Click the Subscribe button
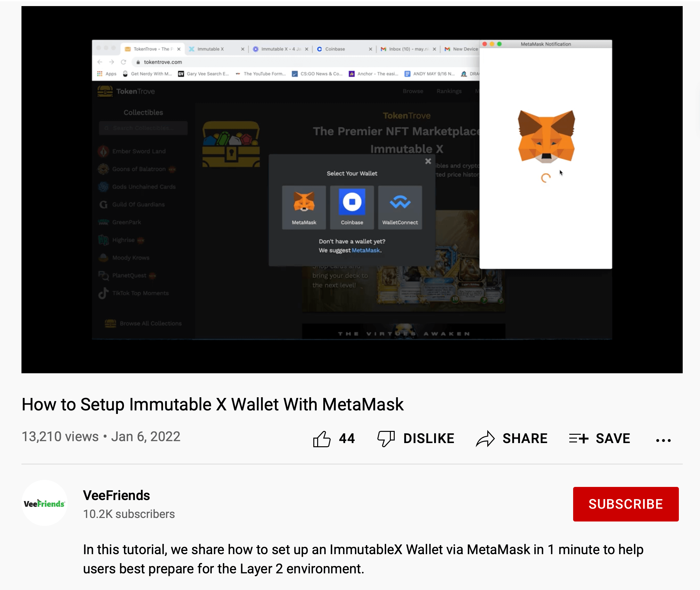700x590 pixels. point(625,504)
